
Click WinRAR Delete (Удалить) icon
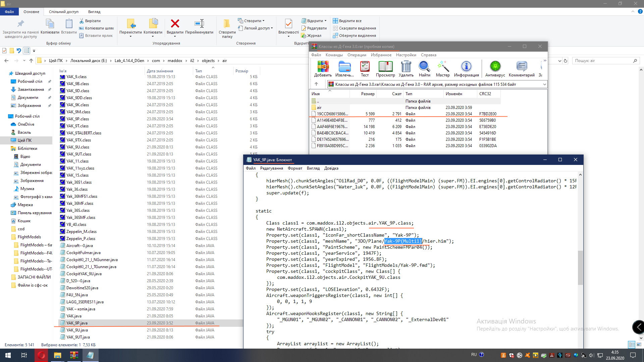[406, 67]
